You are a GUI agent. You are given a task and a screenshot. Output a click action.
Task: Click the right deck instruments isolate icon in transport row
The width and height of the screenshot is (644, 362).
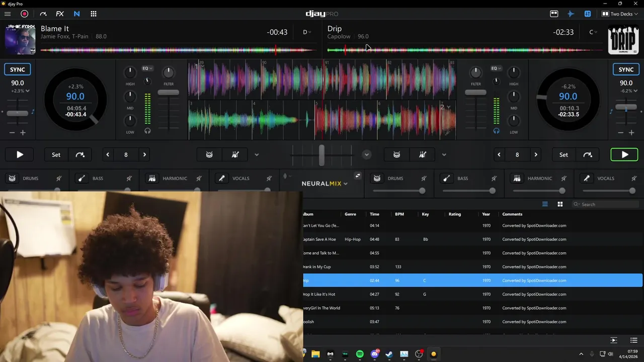[423, 155]
